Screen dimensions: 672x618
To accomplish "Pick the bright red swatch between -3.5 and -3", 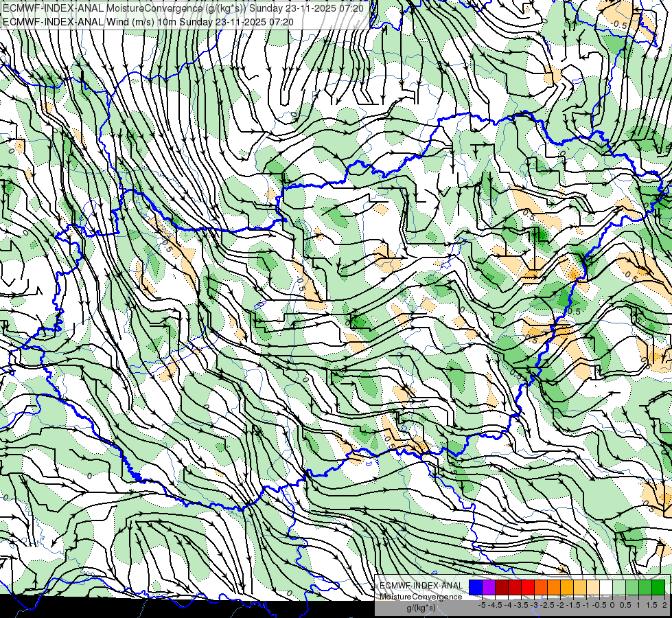I will coord(528,588).
